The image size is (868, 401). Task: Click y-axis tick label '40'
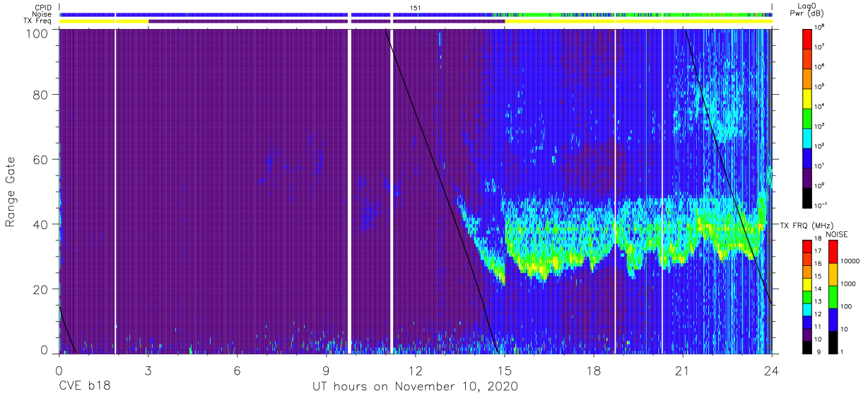tap(40, 224)
